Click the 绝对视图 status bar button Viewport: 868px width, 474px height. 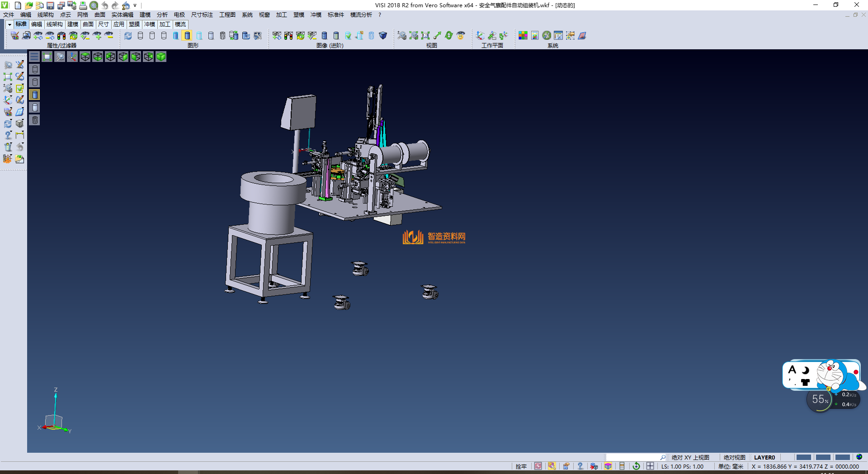point(734,457)
